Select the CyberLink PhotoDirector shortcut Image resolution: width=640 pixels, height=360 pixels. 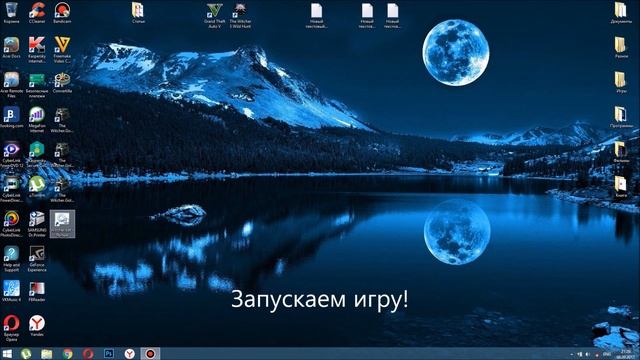(11, 224)
